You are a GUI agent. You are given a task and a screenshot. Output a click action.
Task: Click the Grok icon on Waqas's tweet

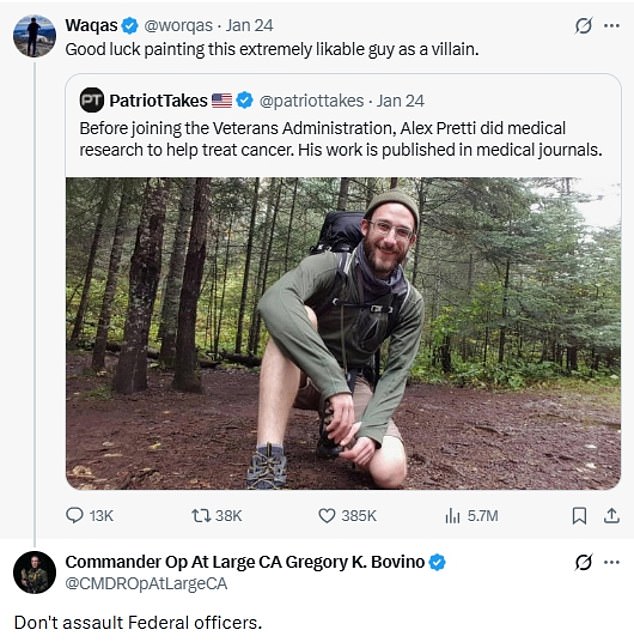tap(584, 26)
